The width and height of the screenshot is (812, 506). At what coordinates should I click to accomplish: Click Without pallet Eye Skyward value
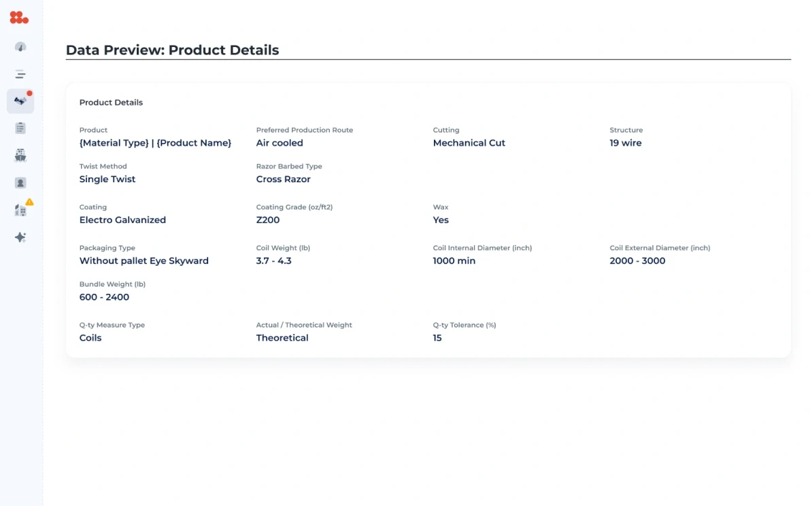144,261
